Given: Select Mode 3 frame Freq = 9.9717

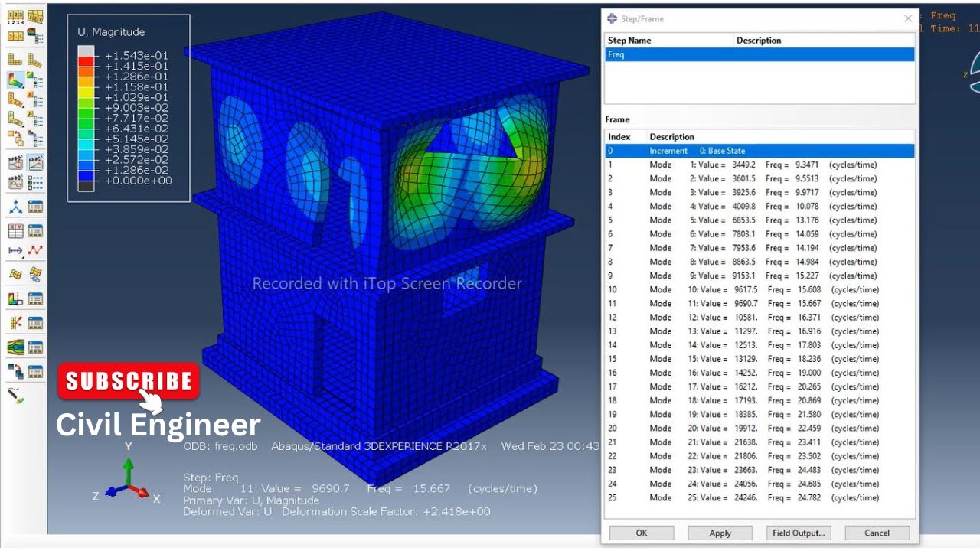Looking at the screenshot, I should [759, 192].
